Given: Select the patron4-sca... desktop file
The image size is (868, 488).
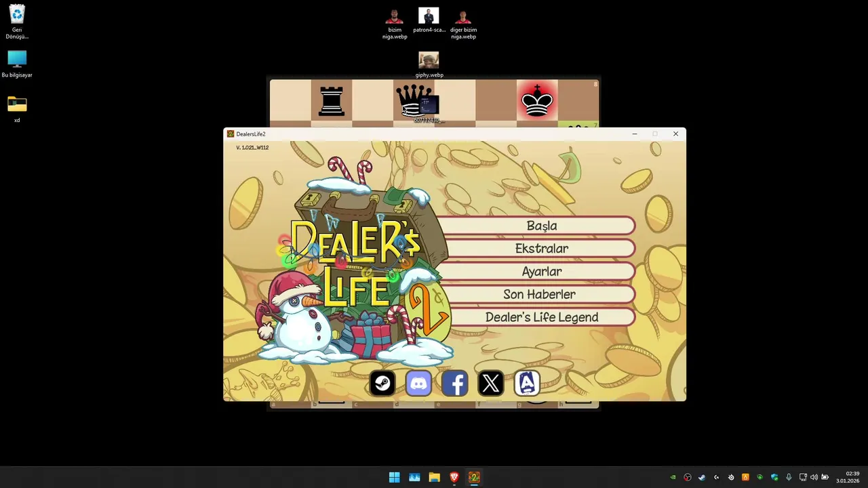Looking at the screenshot, I should (429, 20).
